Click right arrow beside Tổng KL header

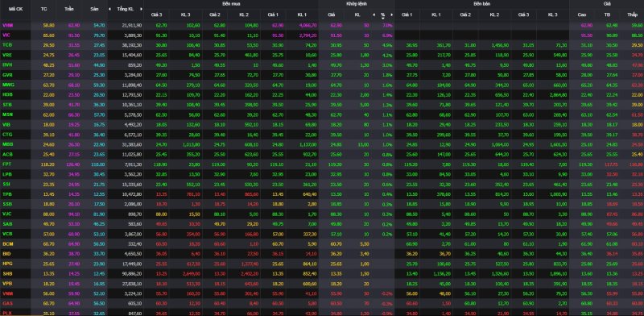141,9
